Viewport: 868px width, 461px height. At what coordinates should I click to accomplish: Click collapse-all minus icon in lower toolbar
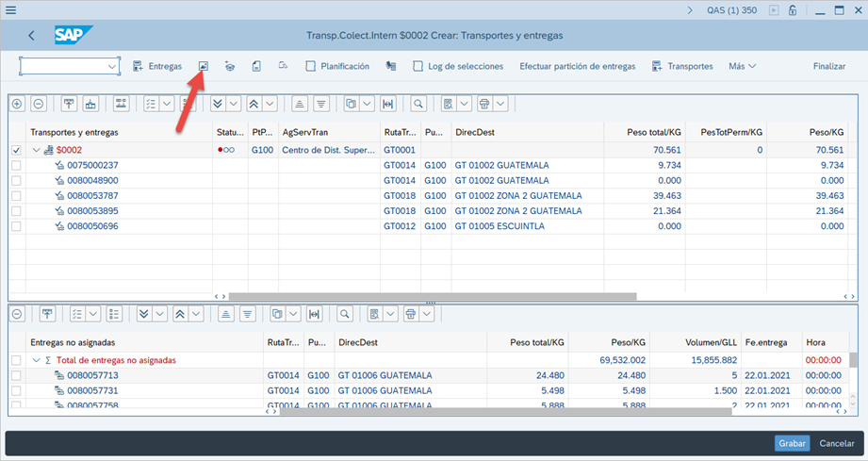18,314
